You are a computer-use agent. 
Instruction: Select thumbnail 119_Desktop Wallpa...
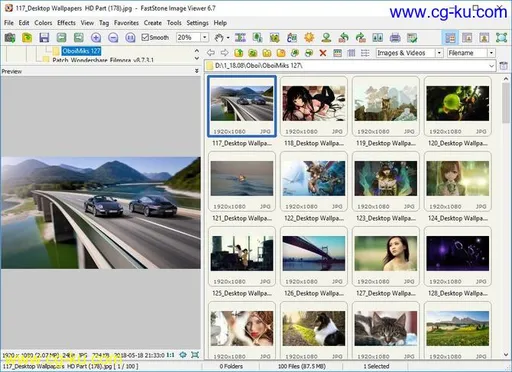386,106
